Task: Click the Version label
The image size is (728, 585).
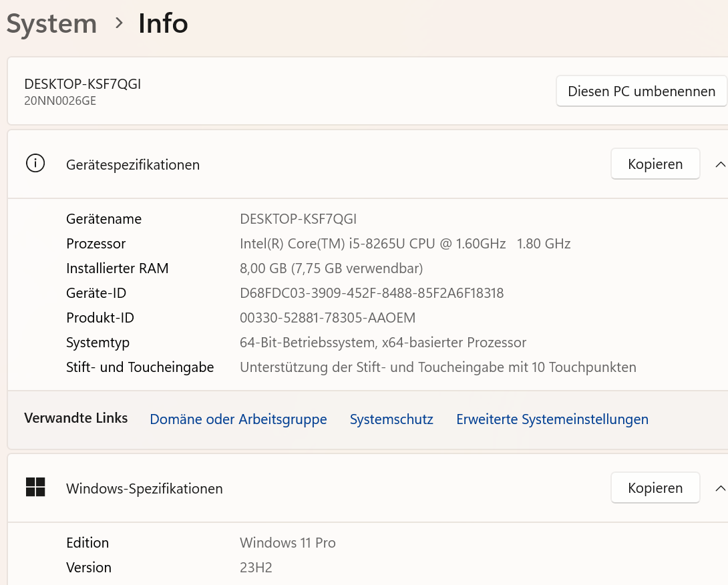Action: (x=89, y=568)
